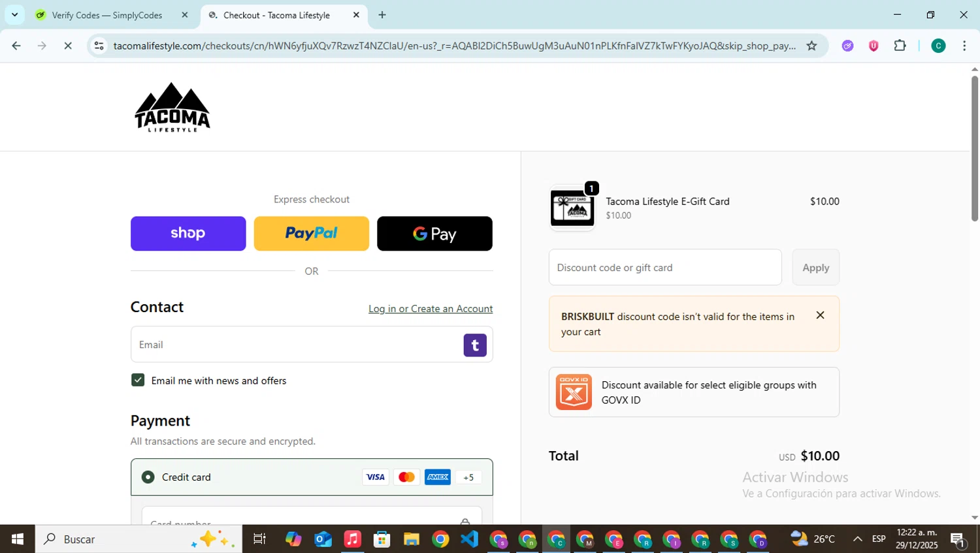
Task: Select the Credit card radio option
Action: pyautogui.click(x=148, y=477)
